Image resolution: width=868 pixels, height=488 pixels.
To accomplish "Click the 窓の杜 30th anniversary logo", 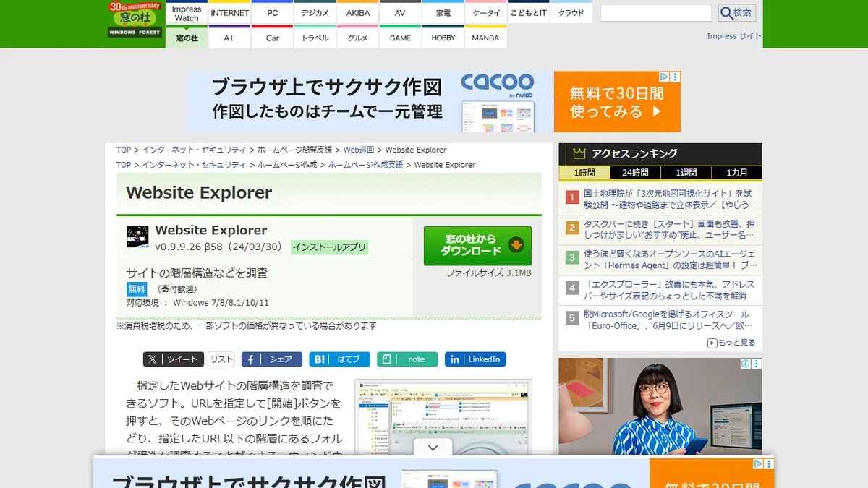I will 135,20.
